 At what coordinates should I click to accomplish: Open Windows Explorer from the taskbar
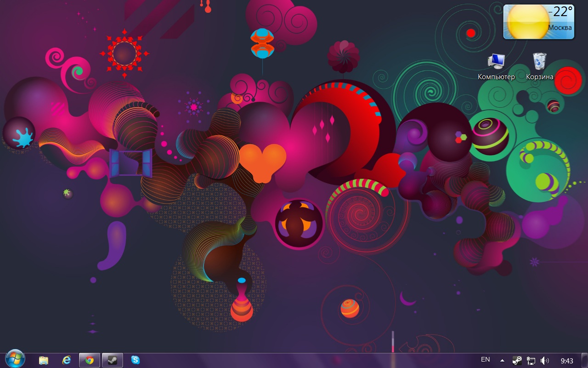[44, 360]
